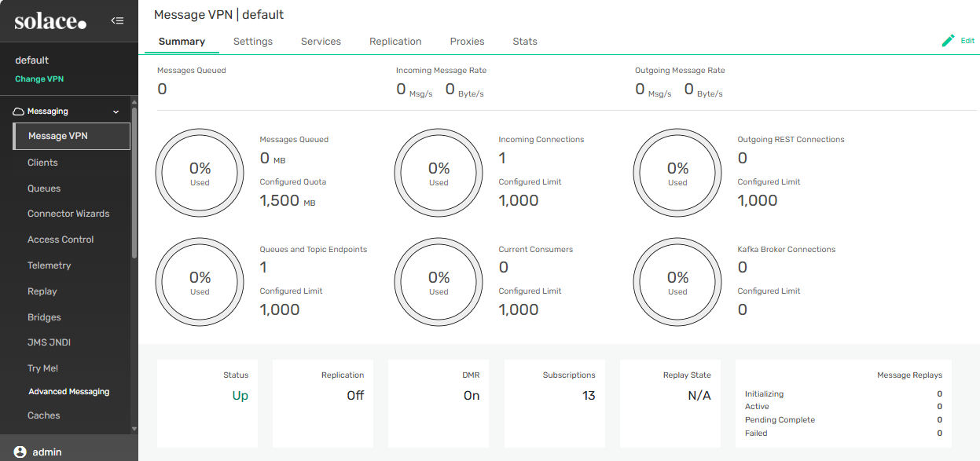980x461 pixels.
Task: Open the Try Me! page
Action: pos(42,368)
